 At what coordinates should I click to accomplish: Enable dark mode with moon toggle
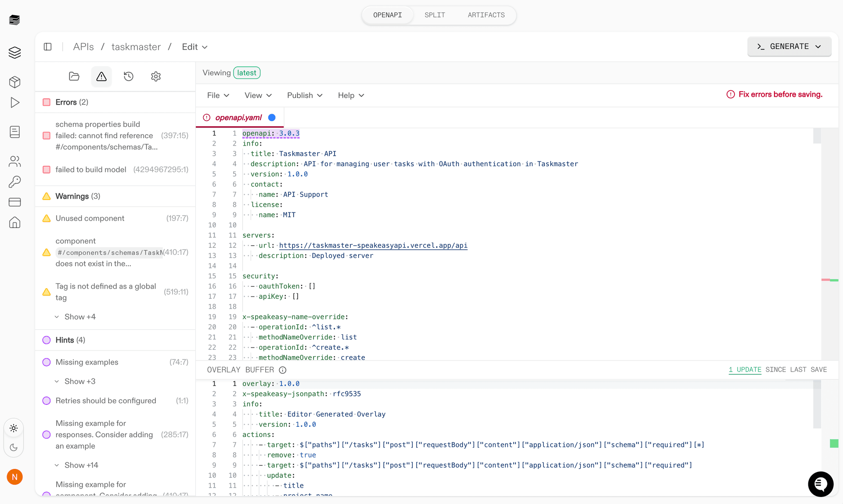(x=14, y=447)
